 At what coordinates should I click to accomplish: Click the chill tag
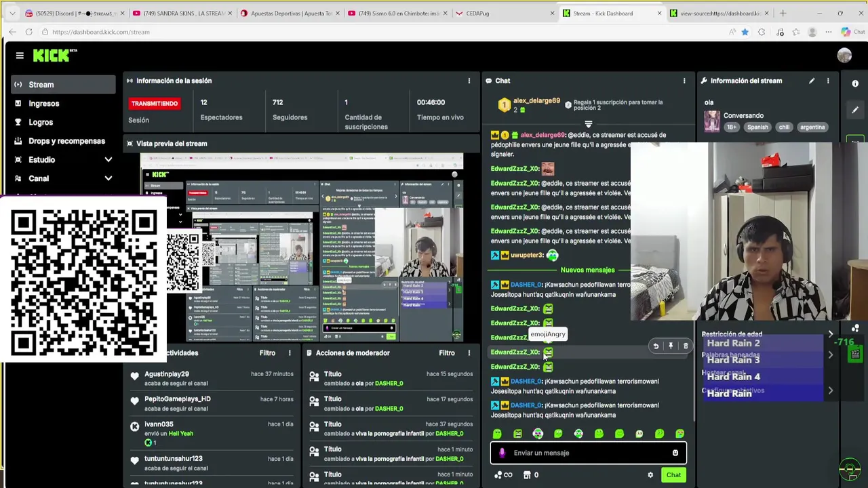pyautogui.click(x=784, y=127)
